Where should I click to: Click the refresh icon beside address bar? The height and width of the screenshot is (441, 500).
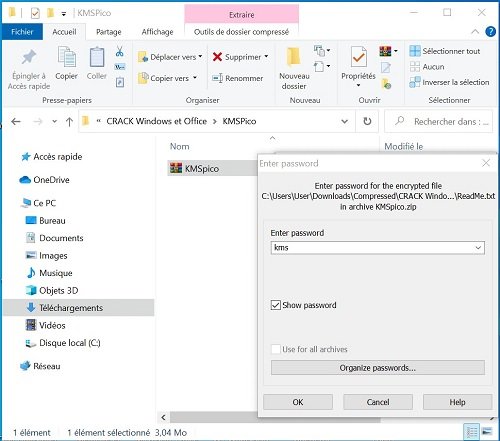(367, 121)
